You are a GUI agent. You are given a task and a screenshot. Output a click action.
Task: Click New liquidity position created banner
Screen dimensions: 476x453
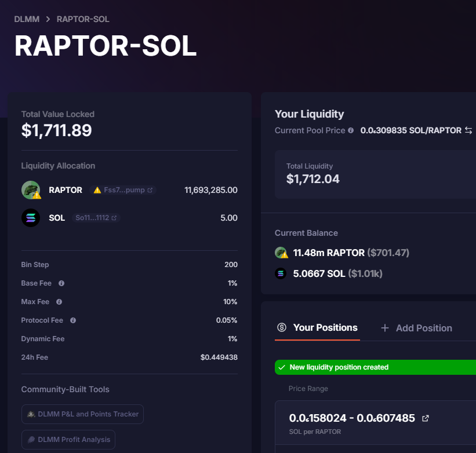(x=375, y=367)
